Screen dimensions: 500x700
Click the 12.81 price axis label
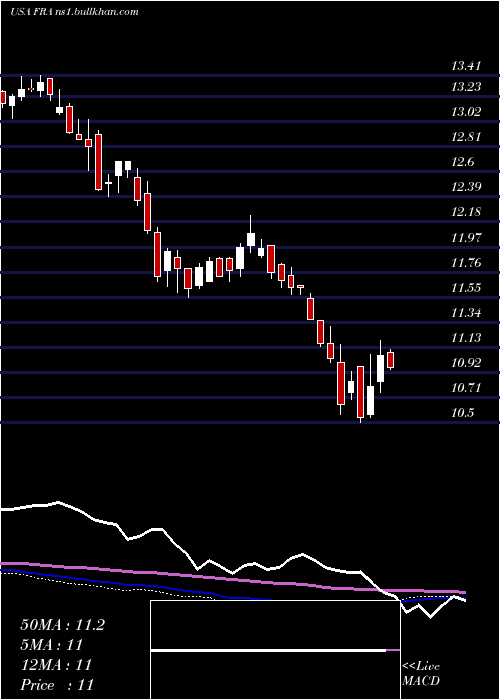tap(466, 137)
